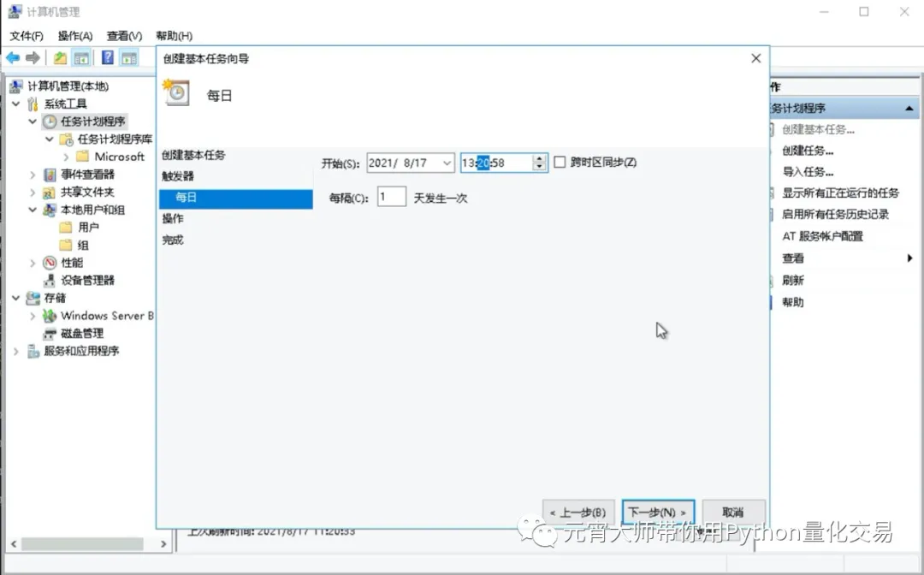The image size is (924, 575).
Task: Close the 创建基本任务向导 dialog
Action: (x=756, y=58)
